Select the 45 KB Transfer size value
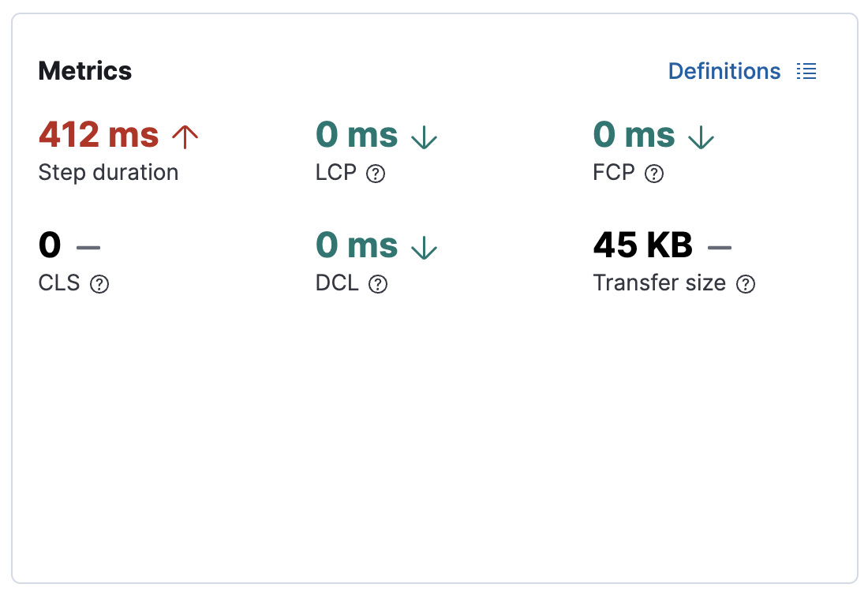This screenshot has height=595, width=868. point(642,245)
